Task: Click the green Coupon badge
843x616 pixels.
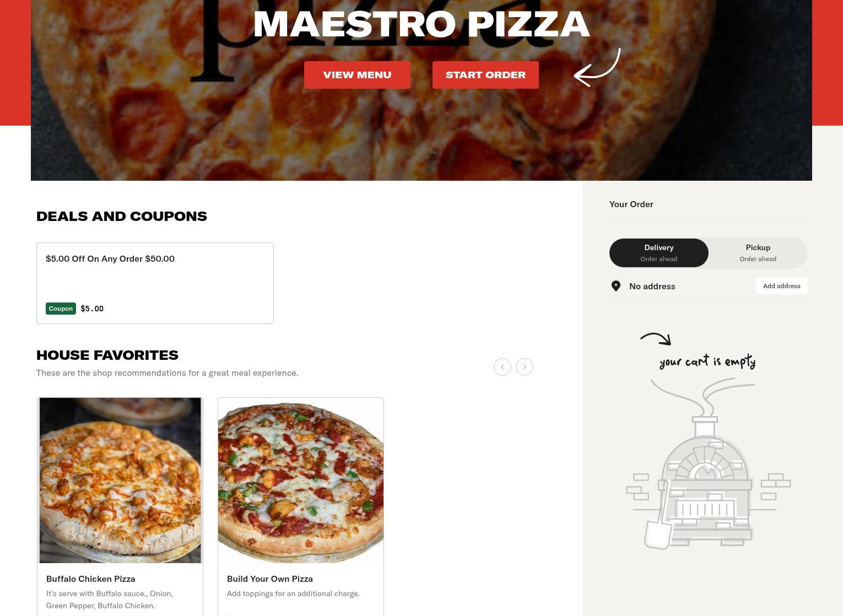Action: (x=61, y=309)
